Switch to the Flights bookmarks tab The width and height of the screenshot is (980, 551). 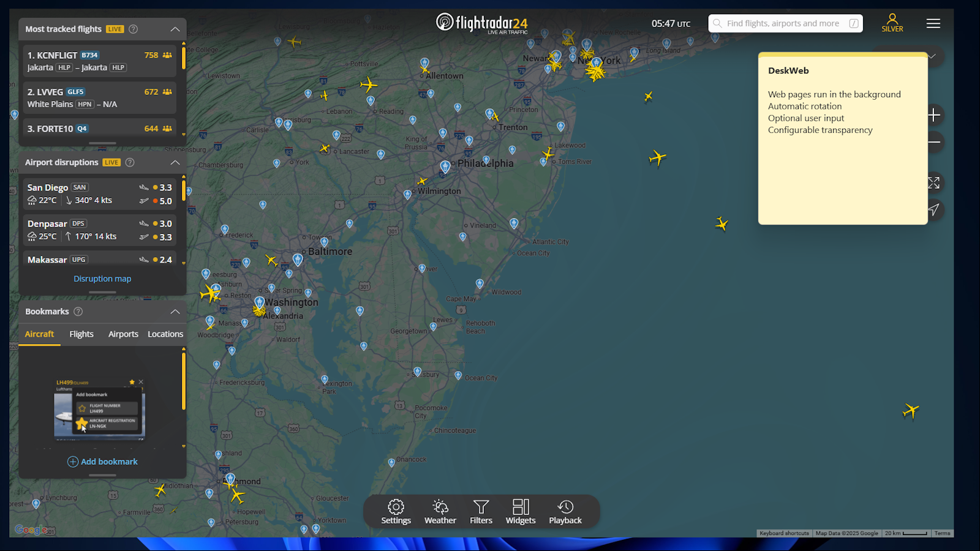click(x=81, y=334)
